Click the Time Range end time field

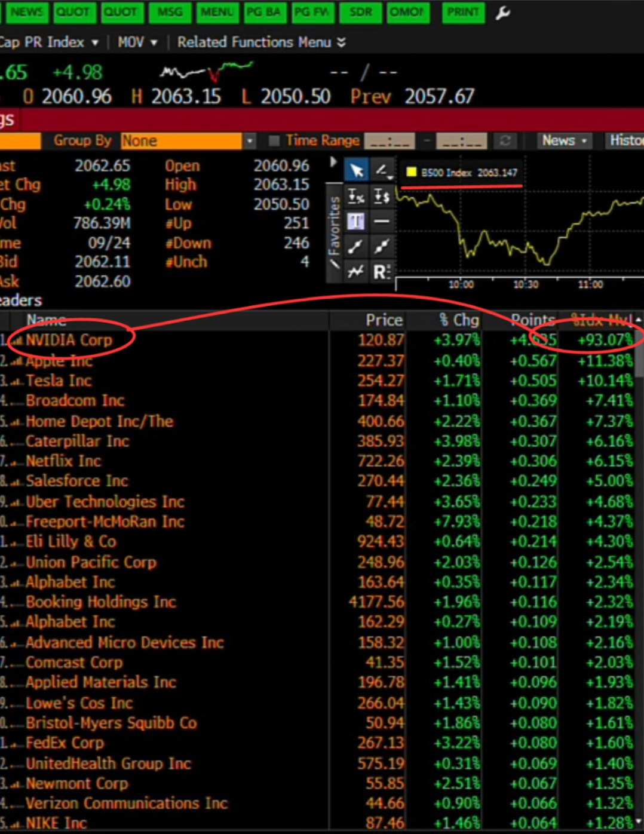tap(461, 141)
